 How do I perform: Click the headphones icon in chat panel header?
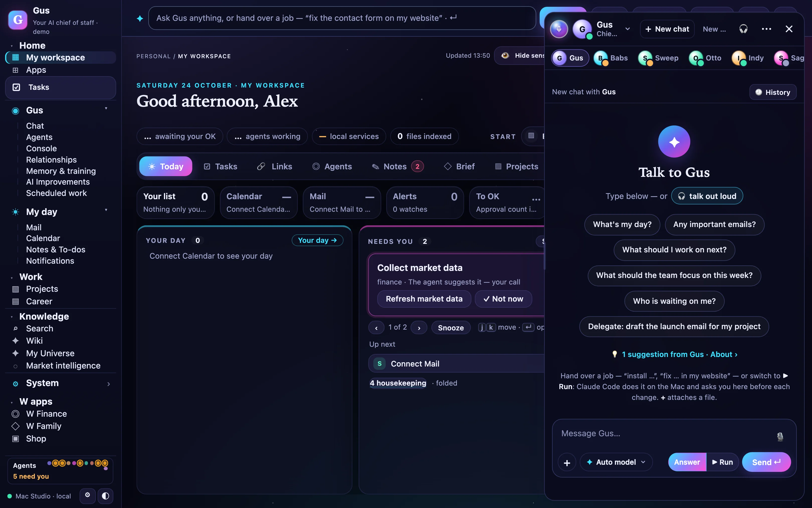click(x=743, y=29)
